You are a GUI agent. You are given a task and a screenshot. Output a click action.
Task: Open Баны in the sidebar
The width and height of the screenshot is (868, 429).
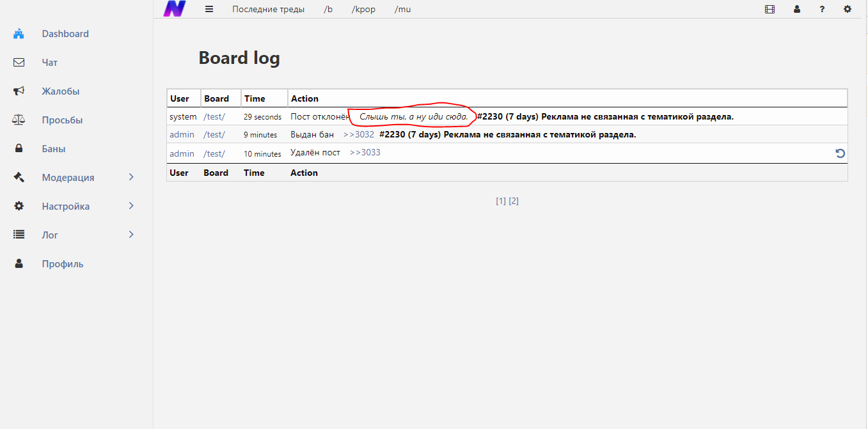click(54, 149)
